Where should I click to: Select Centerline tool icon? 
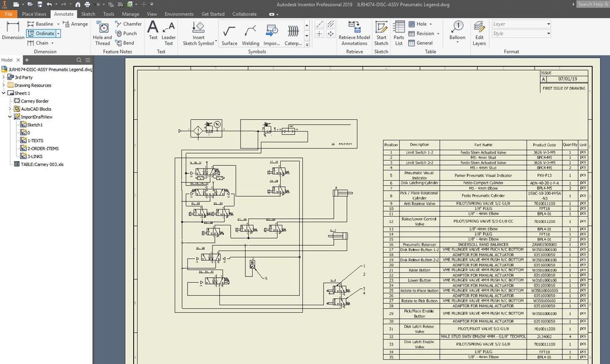[319, 24]
